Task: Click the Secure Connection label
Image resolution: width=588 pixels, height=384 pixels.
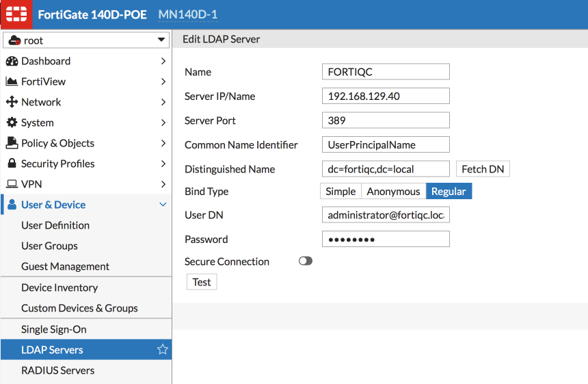Action: pos(227,261)
